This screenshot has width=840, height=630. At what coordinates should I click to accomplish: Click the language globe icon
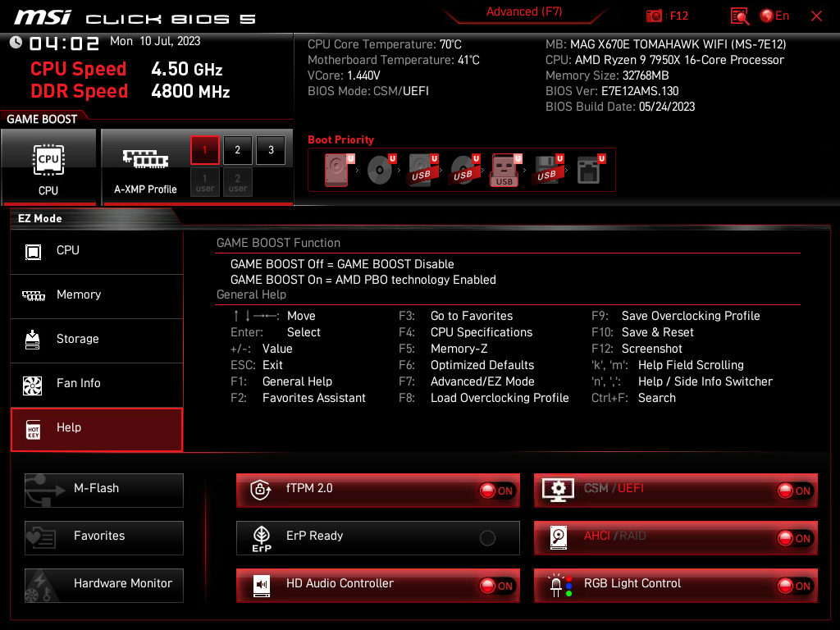coord(767,16)
